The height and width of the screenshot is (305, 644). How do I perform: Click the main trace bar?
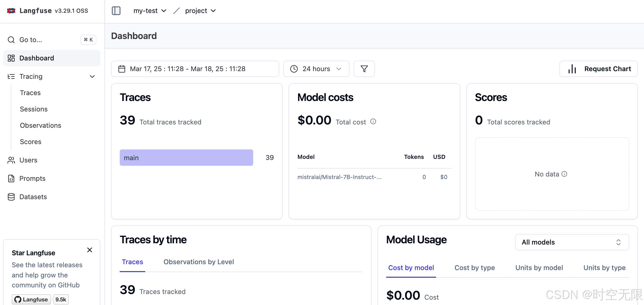pos(186,158)
